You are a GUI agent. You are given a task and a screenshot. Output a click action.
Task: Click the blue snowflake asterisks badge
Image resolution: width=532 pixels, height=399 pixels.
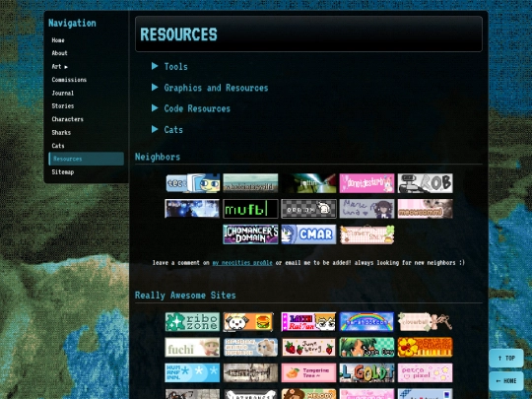point(192,372)
